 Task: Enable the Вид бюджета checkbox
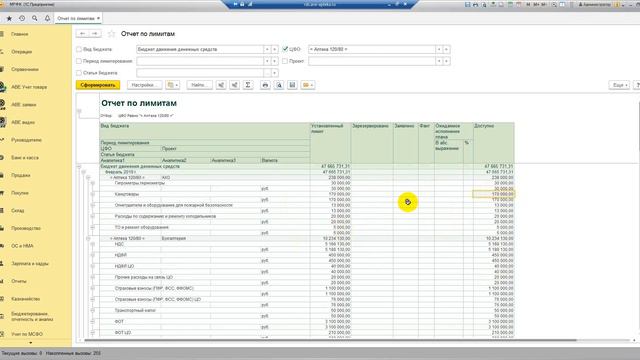79,49
